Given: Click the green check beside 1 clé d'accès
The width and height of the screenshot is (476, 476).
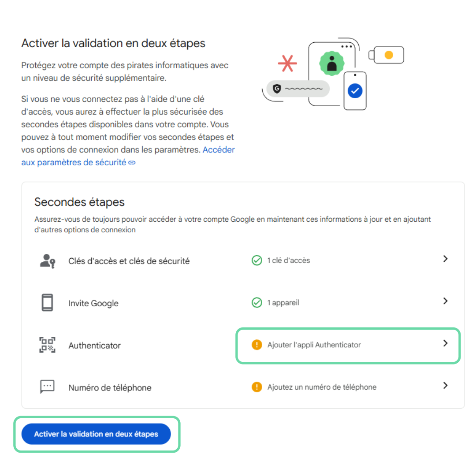Looking at the screenshot, I should tap(257, 260).
